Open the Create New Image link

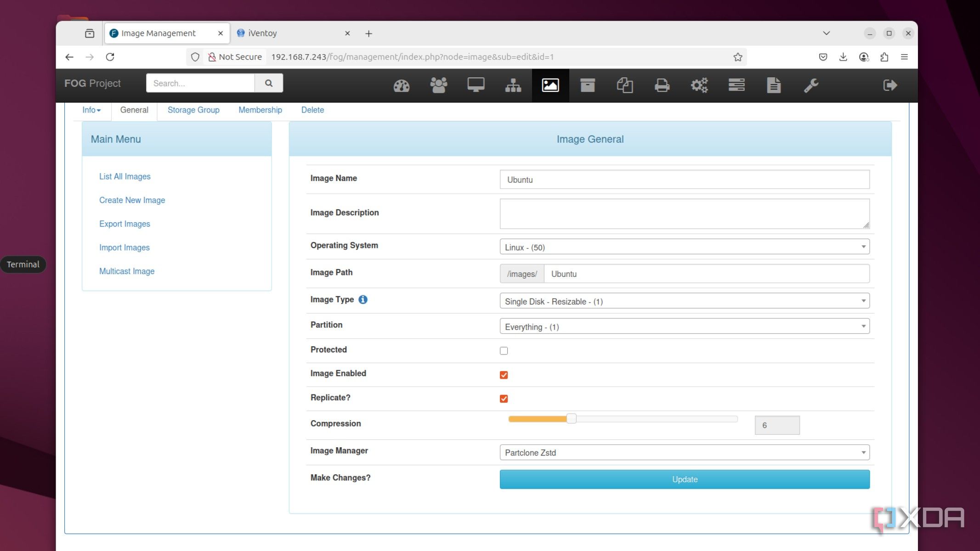pyautogui.click(x=132, y=200)
